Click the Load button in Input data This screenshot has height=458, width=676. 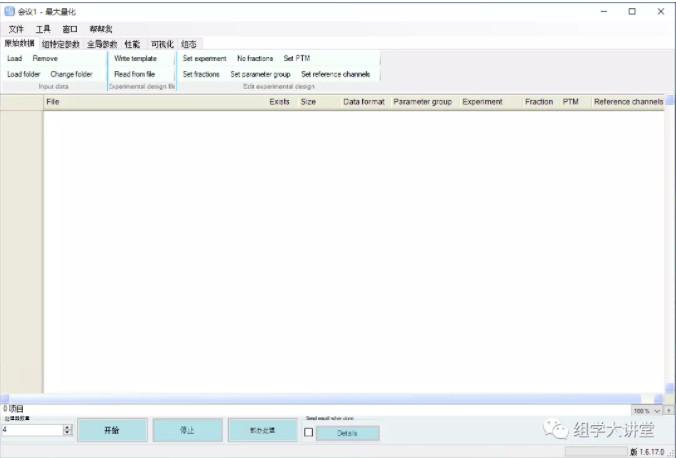point(15,59)
